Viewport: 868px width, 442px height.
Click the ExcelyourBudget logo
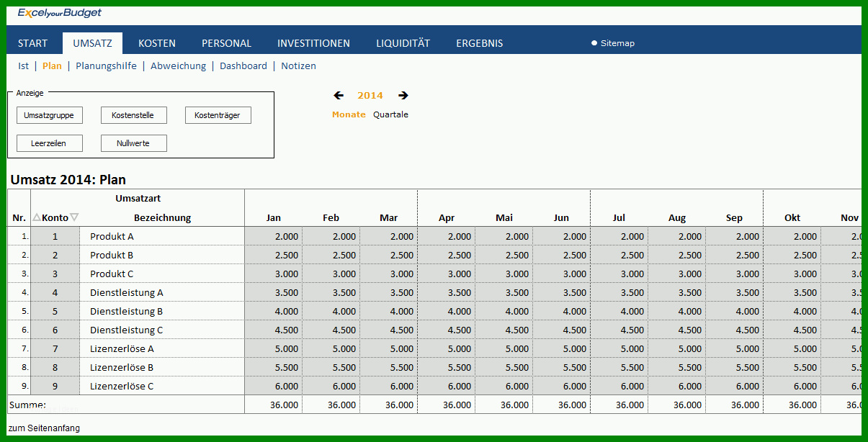pos(60,13)
